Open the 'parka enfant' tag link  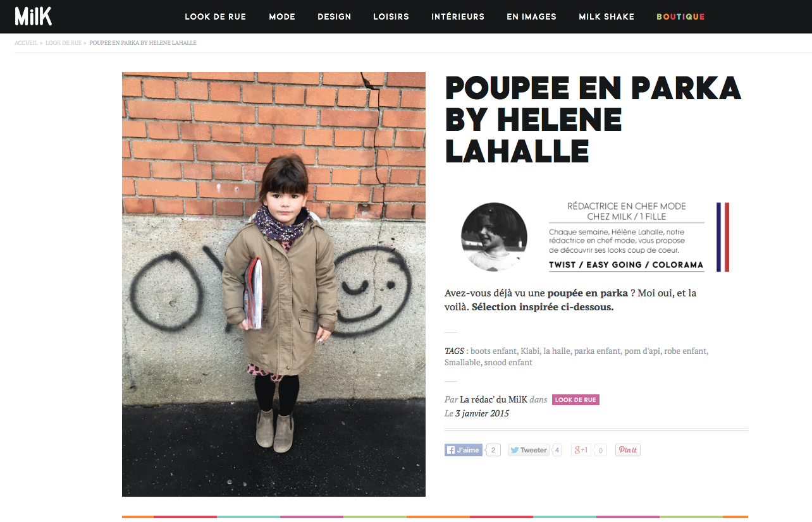(597, 351)
